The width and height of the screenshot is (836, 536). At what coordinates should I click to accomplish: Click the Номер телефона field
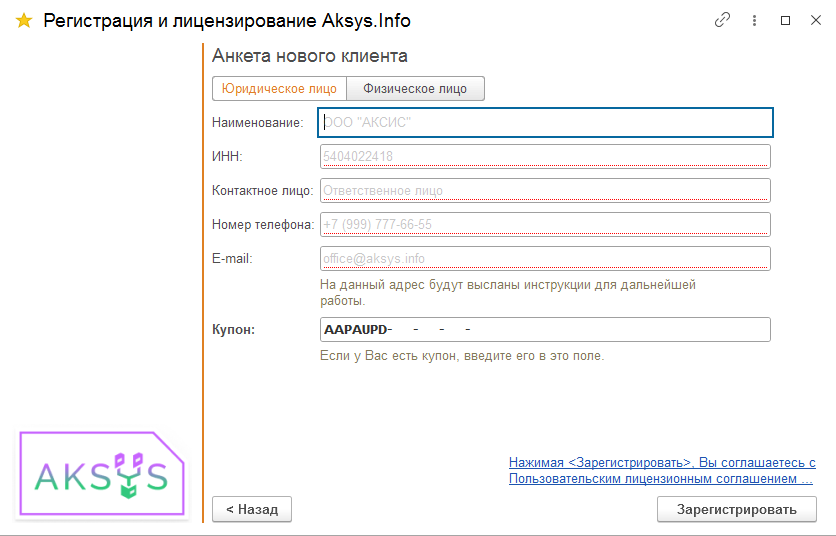545,225
